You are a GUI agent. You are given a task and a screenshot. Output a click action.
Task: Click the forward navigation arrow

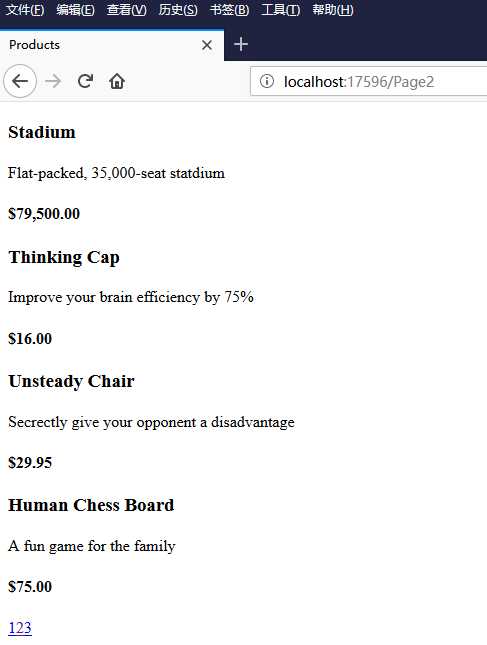(53, 81)
